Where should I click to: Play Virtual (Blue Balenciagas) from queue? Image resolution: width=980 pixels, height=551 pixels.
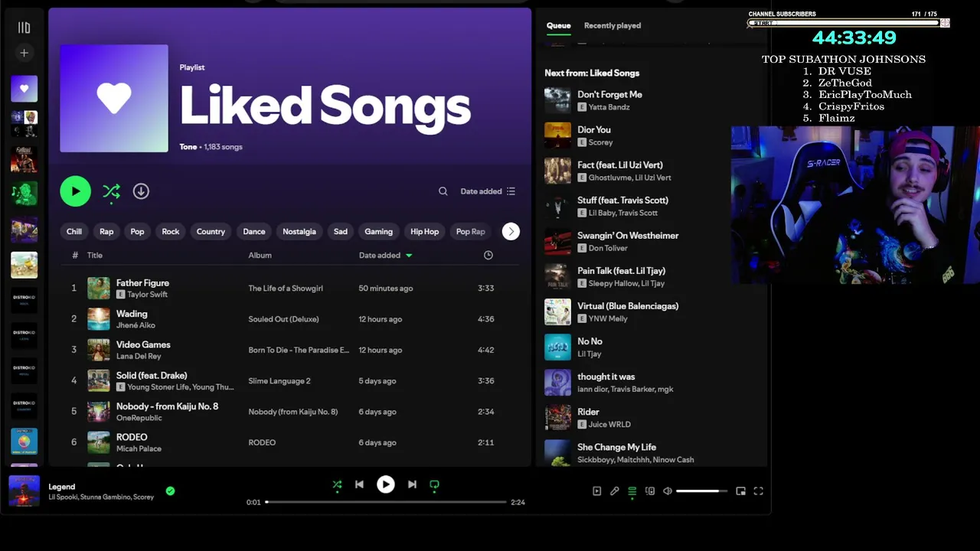[651, 311]
